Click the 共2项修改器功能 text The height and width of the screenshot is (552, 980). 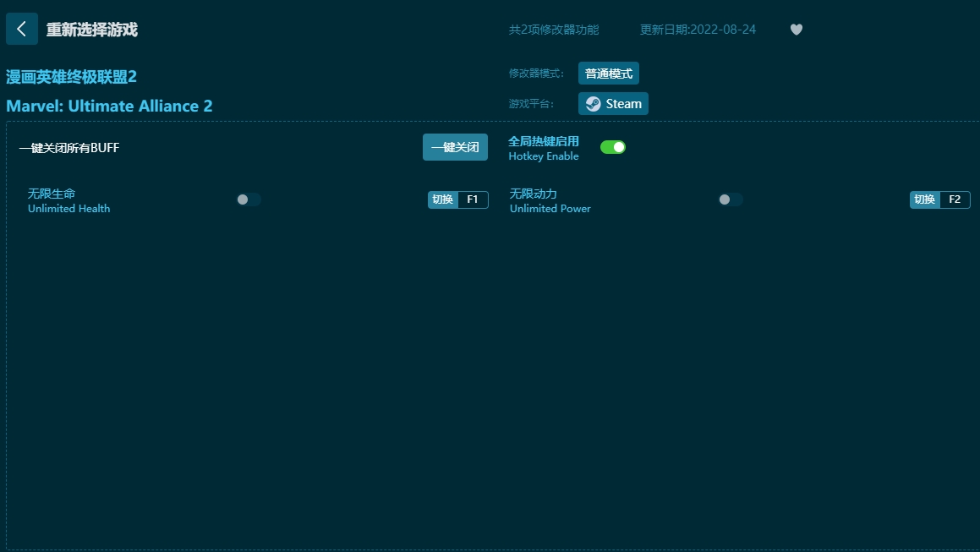[x=554, y=30]
